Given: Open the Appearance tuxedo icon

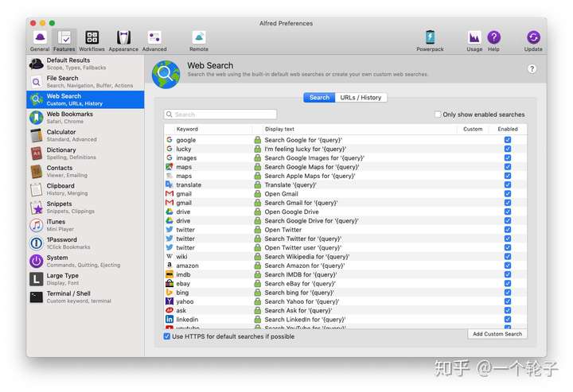Looking at the screenshot, I should pyautogui.click(x=123, y=41).
